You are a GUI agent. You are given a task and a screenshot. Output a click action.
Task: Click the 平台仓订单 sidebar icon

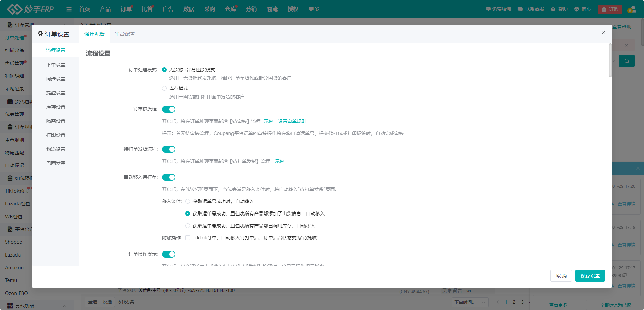click(x=10, y=229)
